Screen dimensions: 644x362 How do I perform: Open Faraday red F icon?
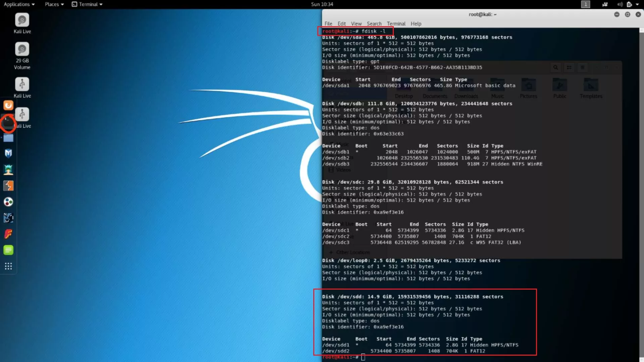(8, 234)
